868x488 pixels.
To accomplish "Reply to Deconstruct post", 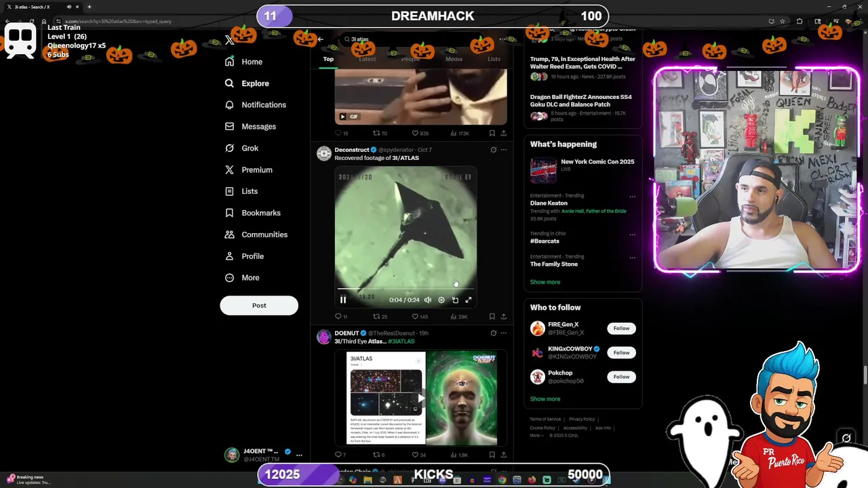I will click(341, 317).
